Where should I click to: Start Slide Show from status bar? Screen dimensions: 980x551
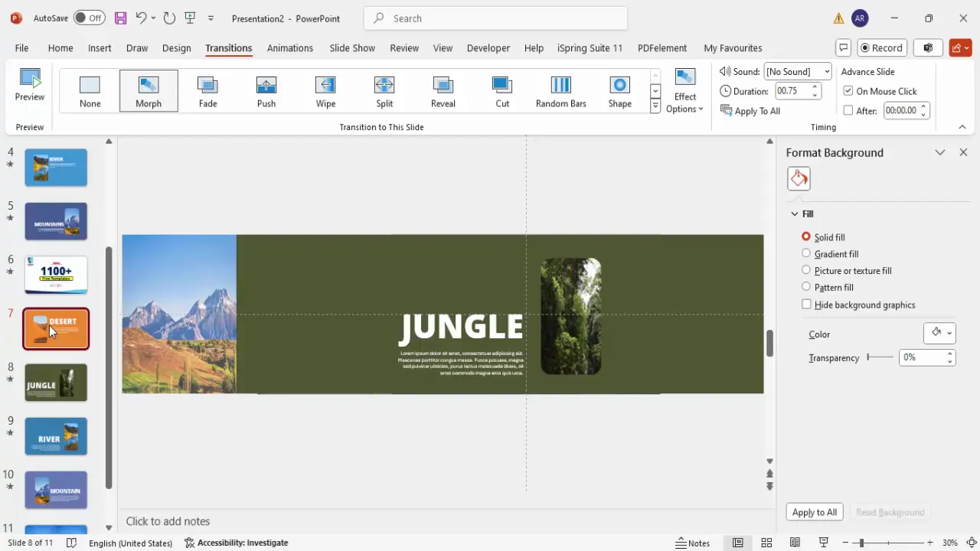coord(824,543)
